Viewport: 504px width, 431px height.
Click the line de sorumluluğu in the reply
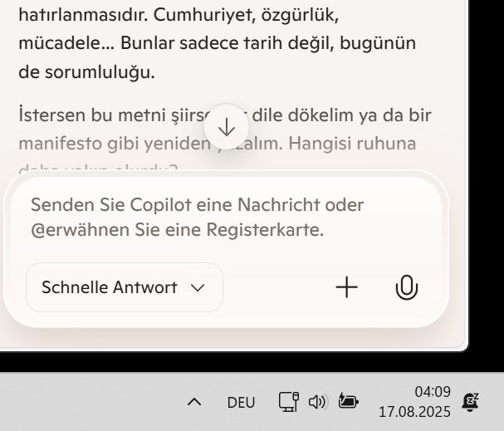[x=87, y=72]
